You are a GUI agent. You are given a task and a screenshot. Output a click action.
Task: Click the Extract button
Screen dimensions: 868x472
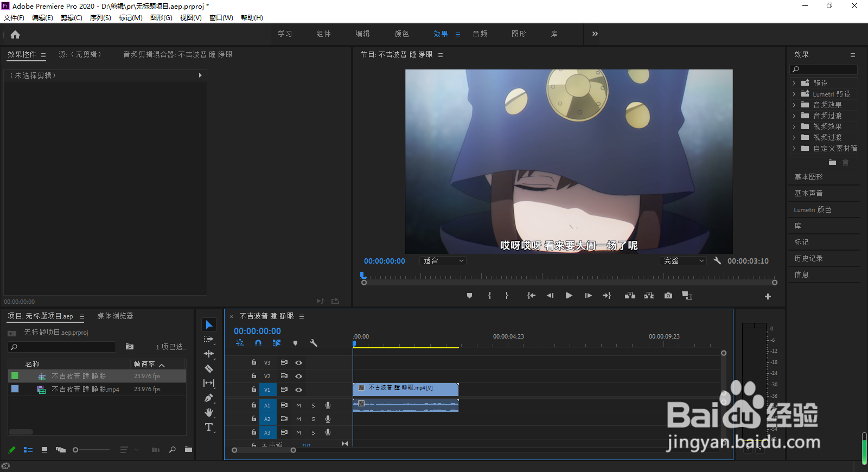coord(649,296)
